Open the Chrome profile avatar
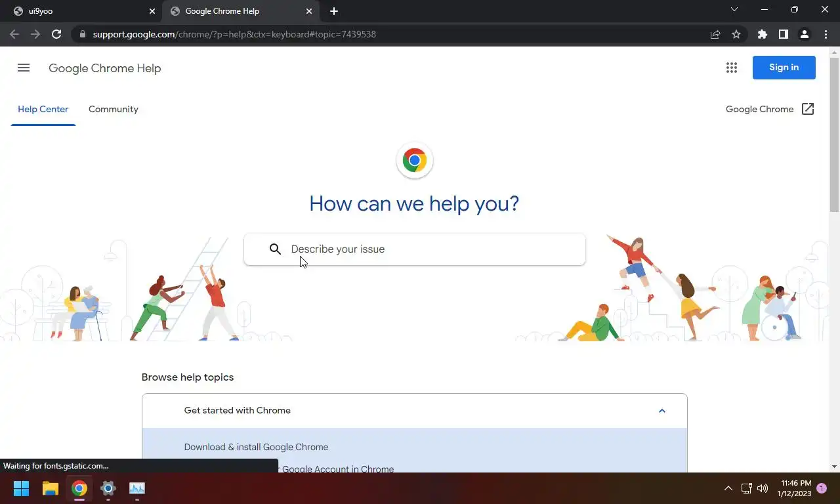The image size is (840, 504). (x=804, y=34)
